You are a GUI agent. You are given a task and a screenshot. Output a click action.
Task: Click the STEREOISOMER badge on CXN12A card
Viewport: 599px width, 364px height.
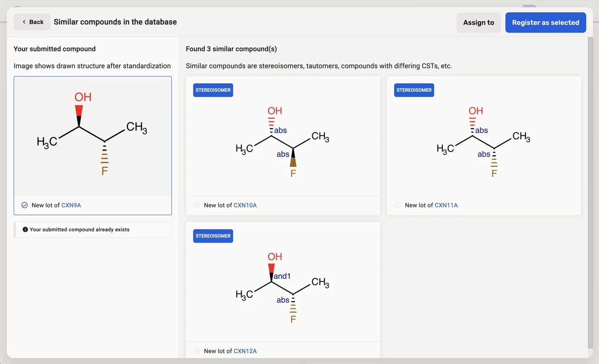pos(213,236)
